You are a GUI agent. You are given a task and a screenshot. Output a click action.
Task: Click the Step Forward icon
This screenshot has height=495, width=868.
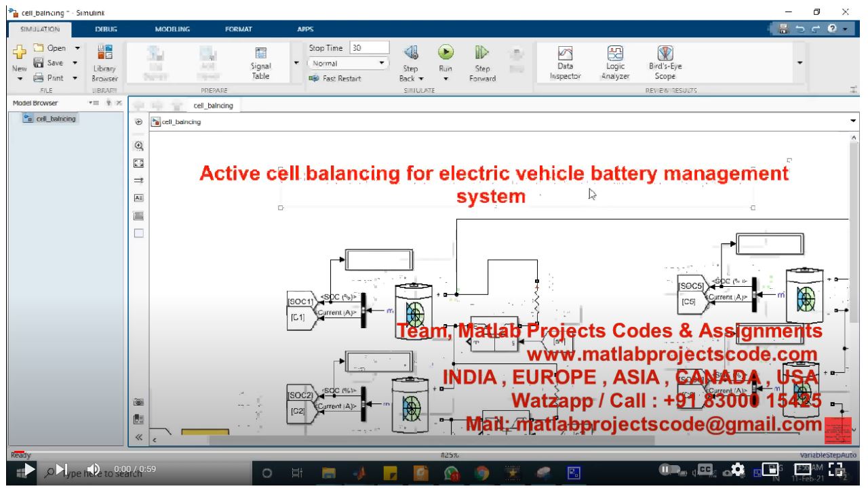(482, 53)
